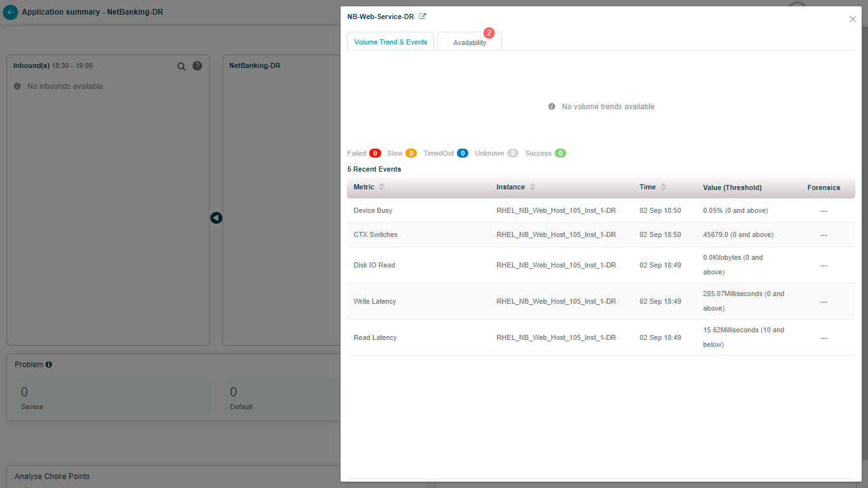Toggle the TimedOut status filter badge
Screen dimensions: 868x488
click(462, 153)
